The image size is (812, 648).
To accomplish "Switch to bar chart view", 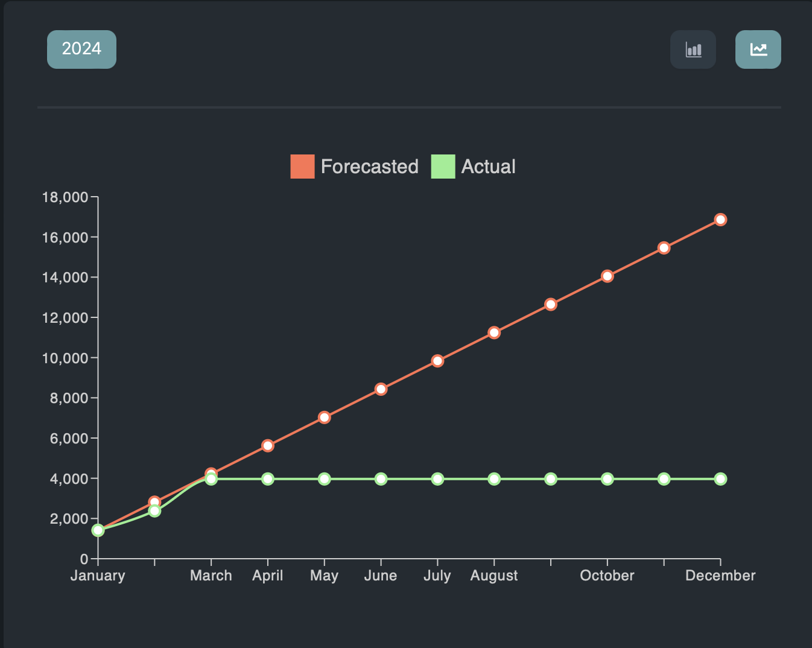I will click(x=693, y=49).
